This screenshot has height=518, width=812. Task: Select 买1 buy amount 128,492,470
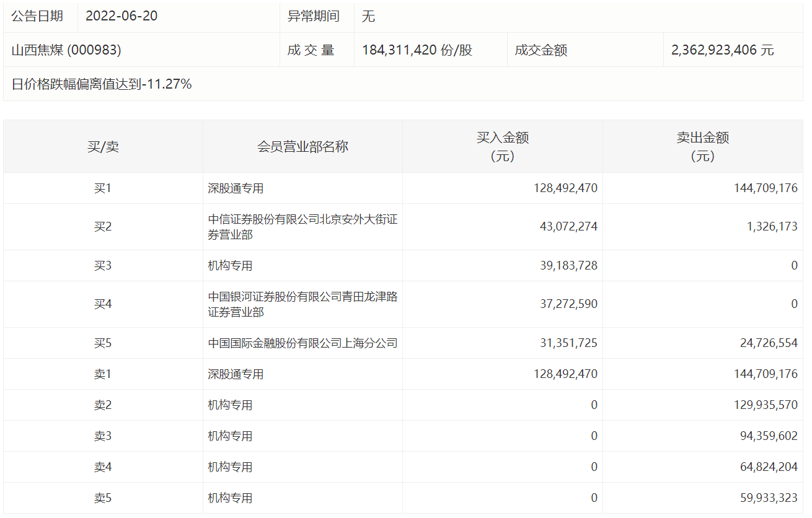pyautogui.click(x=565, y=188)
